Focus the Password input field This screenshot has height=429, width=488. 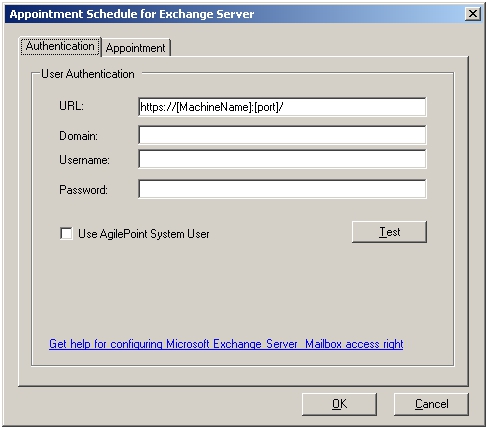282,189
